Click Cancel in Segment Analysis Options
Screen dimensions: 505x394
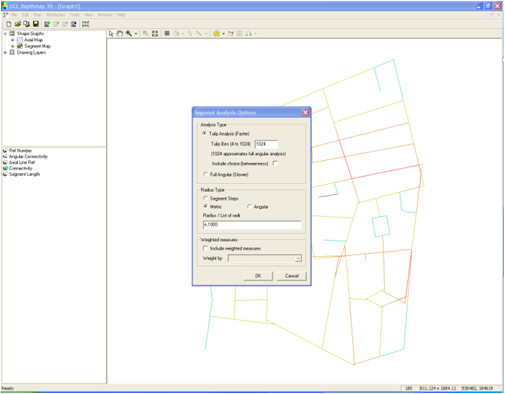point(292,276)
